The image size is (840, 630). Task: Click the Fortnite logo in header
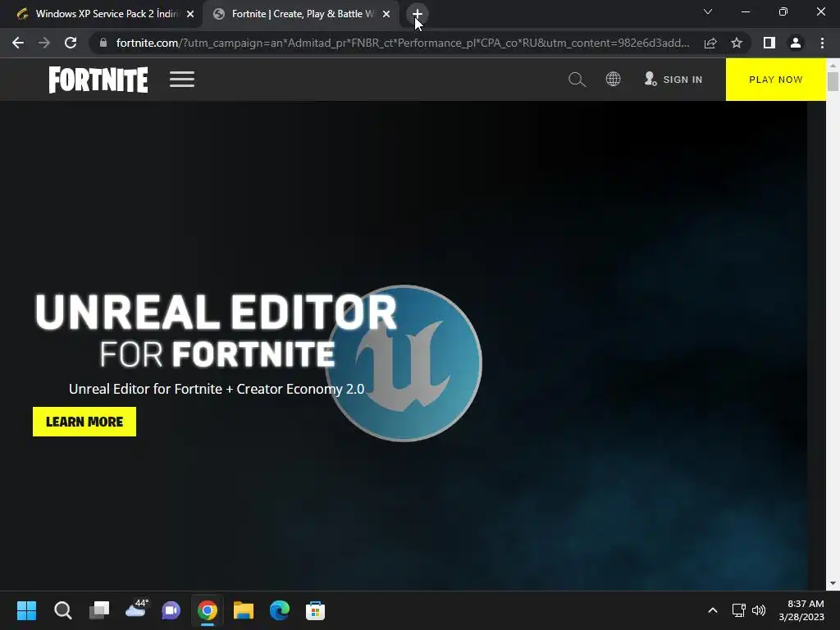click(x=98, y=80)
